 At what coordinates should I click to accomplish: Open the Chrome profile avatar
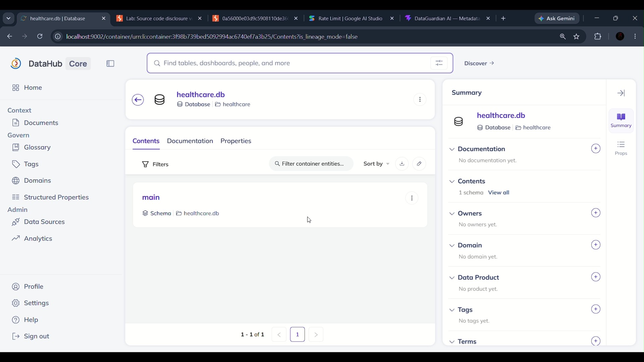620,37
